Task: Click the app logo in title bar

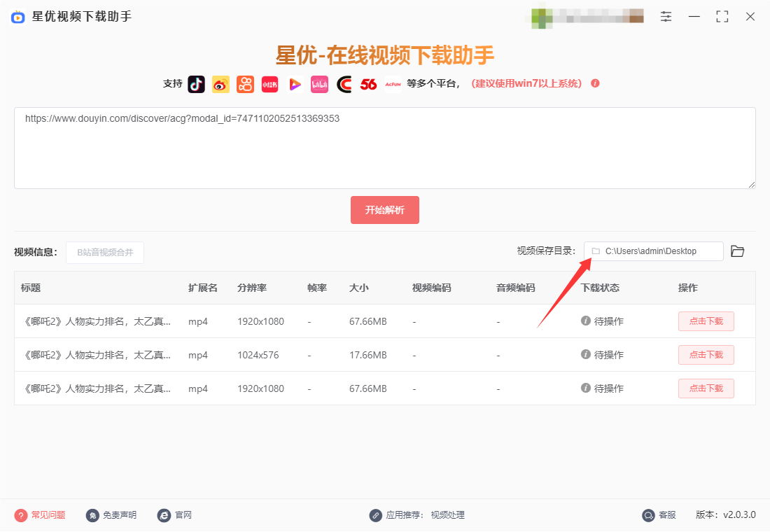Action: 18,17
